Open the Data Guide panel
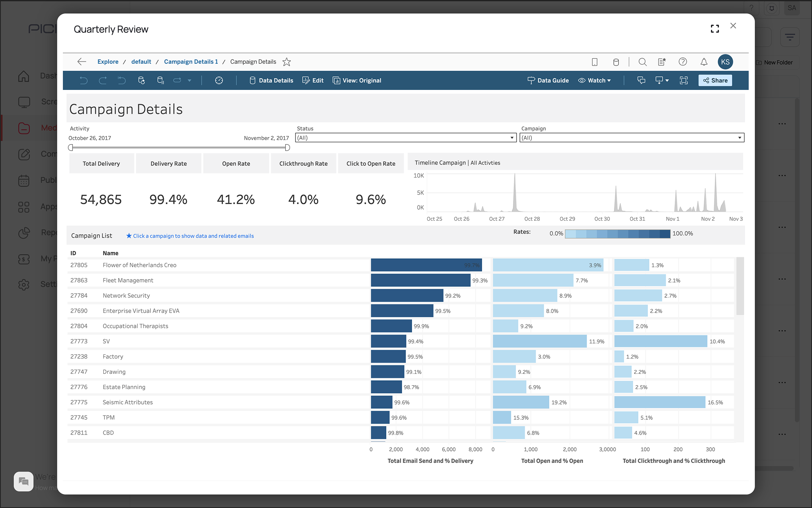This screenshot has width=812, height=508. point(548,80)
